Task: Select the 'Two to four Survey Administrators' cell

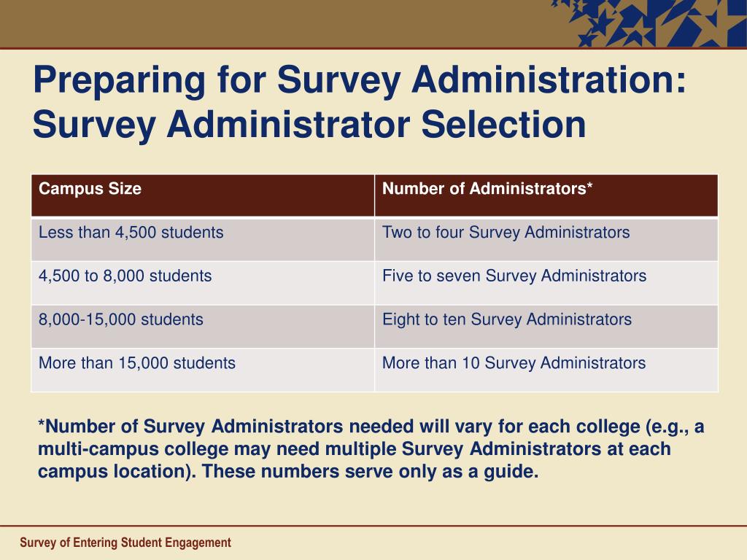Action: coord(546,239)
